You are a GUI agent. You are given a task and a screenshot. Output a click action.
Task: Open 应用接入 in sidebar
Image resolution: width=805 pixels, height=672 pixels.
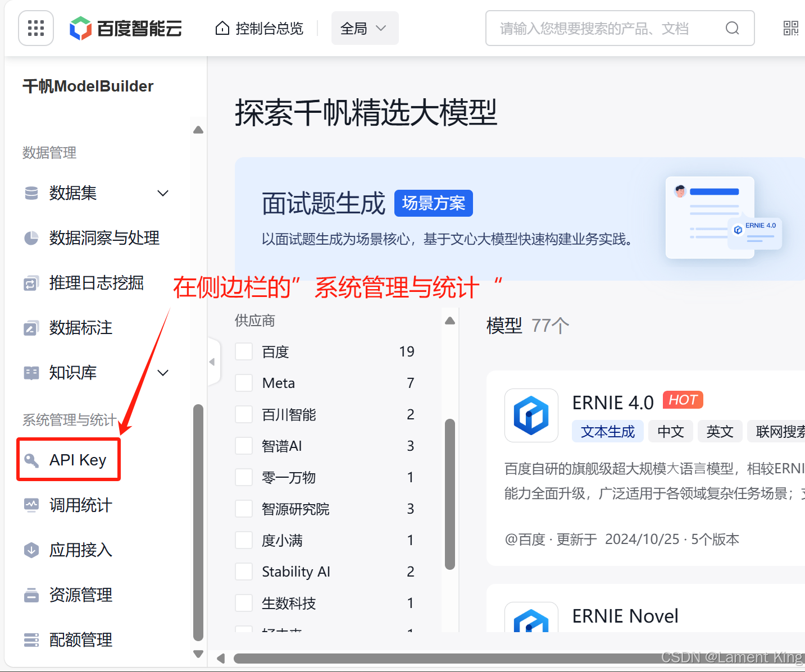coord(81,550)
